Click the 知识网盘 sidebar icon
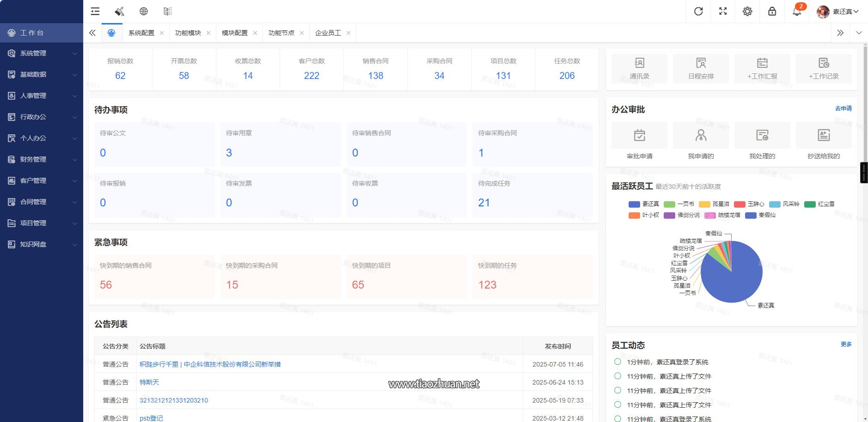The height and width of the screenshot is (422, 868). (x=12, y=244)
